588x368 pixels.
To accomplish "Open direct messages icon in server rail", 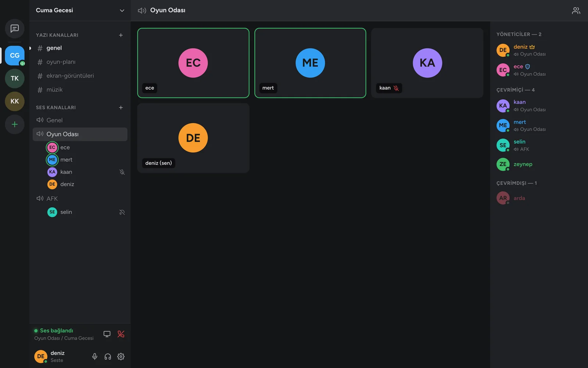I will coord(15,28).
